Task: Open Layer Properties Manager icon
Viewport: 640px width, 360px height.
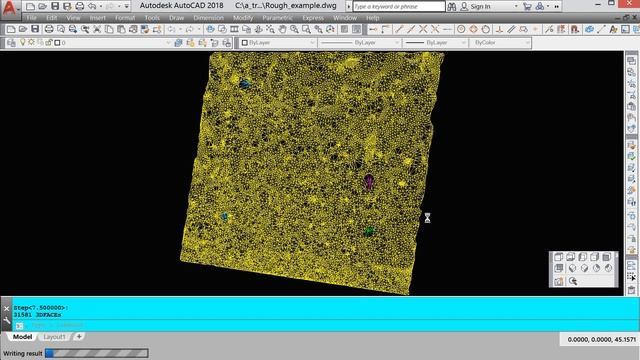Action: [11, 42]
